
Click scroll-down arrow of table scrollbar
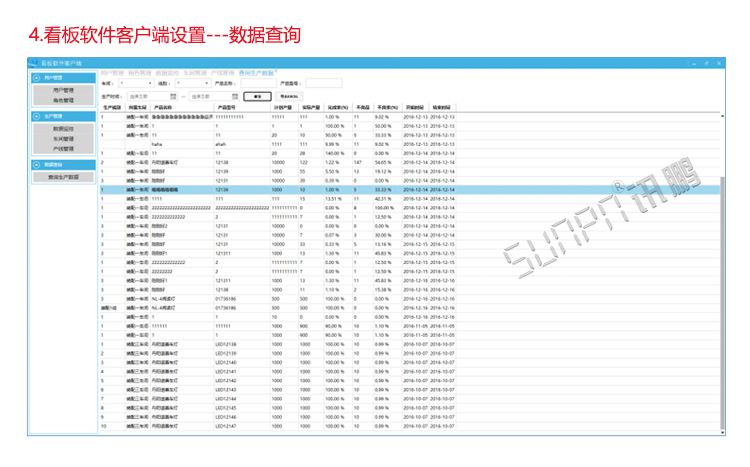click(722, 432)
